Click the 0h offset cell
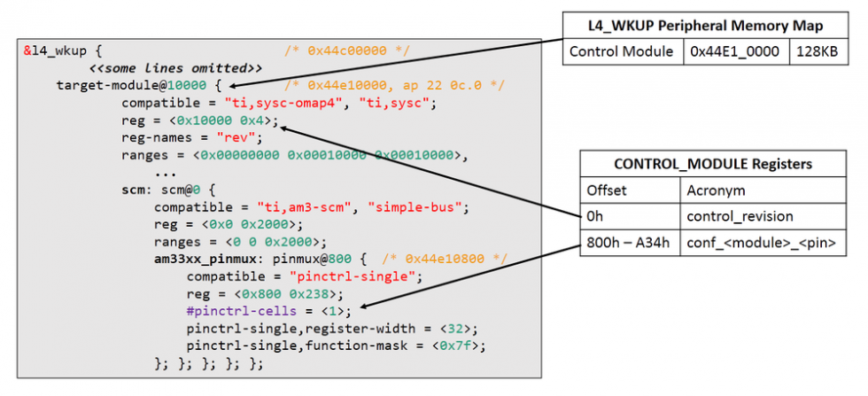The height and width of the screenshot is (396, 868). (594, 216)
